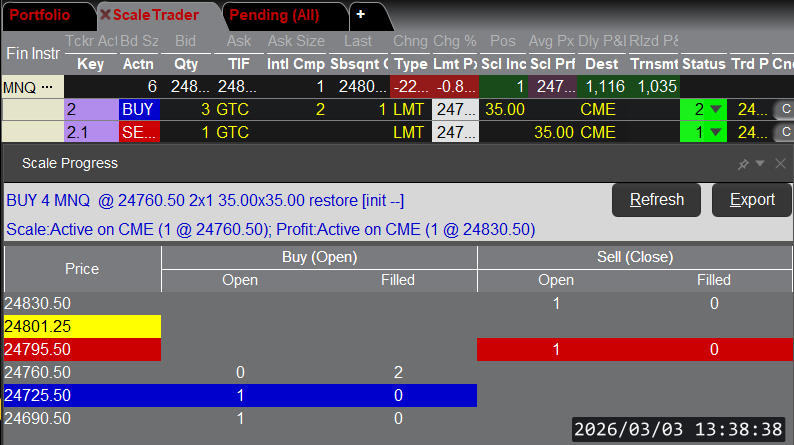Select the yellow 24801.25 price cell

click(82, 326)
